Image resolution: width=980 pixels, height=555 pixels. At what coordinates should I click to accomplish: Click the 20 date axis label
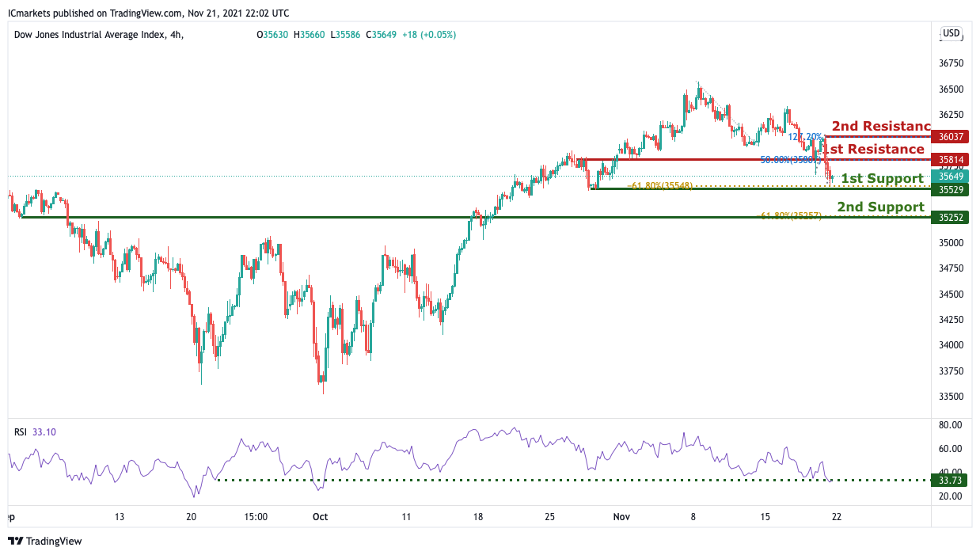(x=192, y=517)
